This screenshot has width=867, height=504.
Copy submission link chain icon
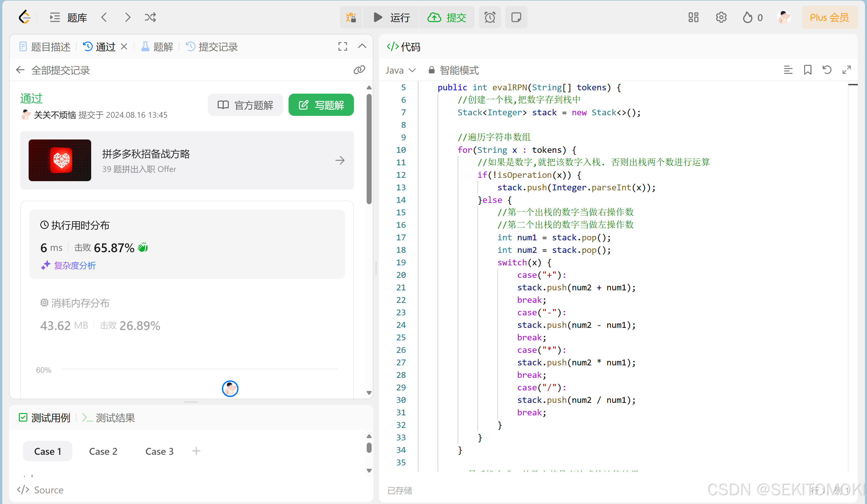tap(359, 70)
